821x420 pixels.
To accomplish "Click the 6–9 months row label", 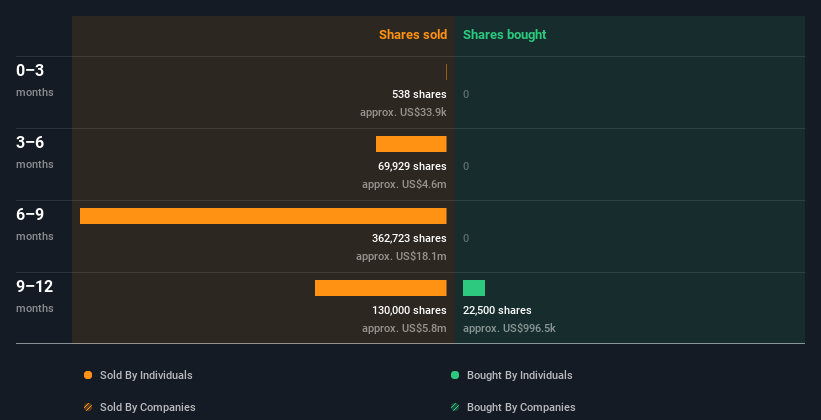I will (x=35, y=224).
